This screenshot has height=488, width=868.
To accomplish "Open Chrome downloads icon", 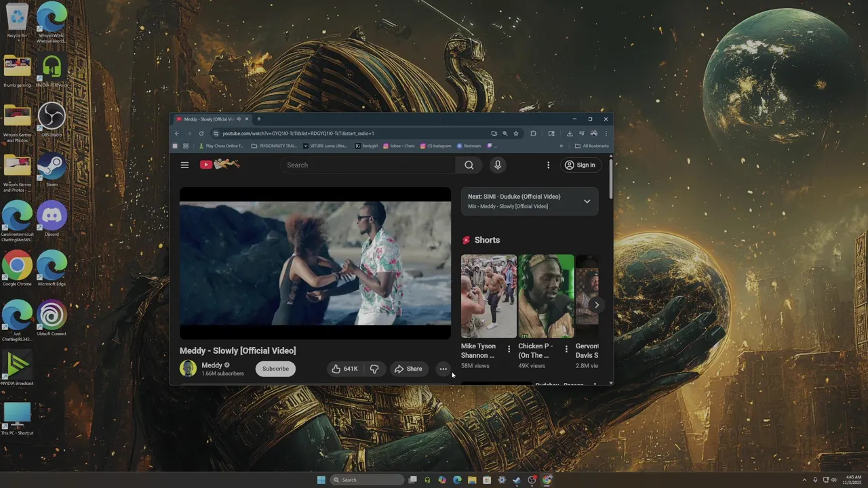I will pos(570,134).
